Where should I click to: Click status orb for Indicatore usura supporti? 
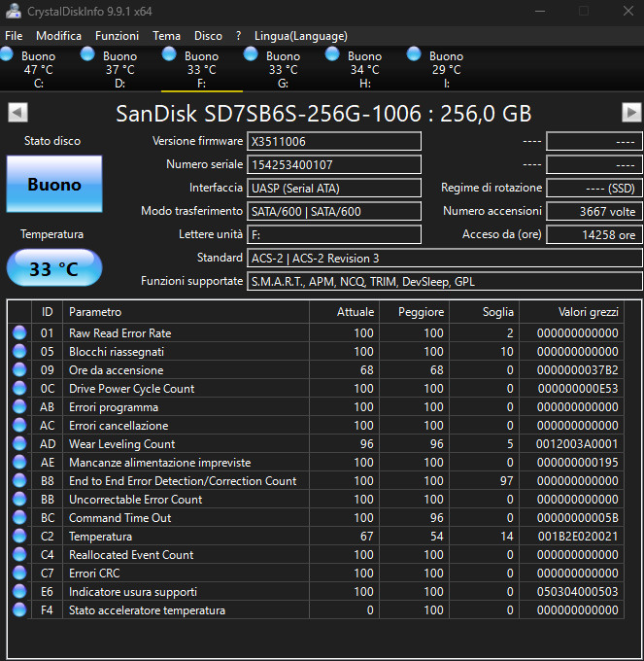(x=19, y=591)
